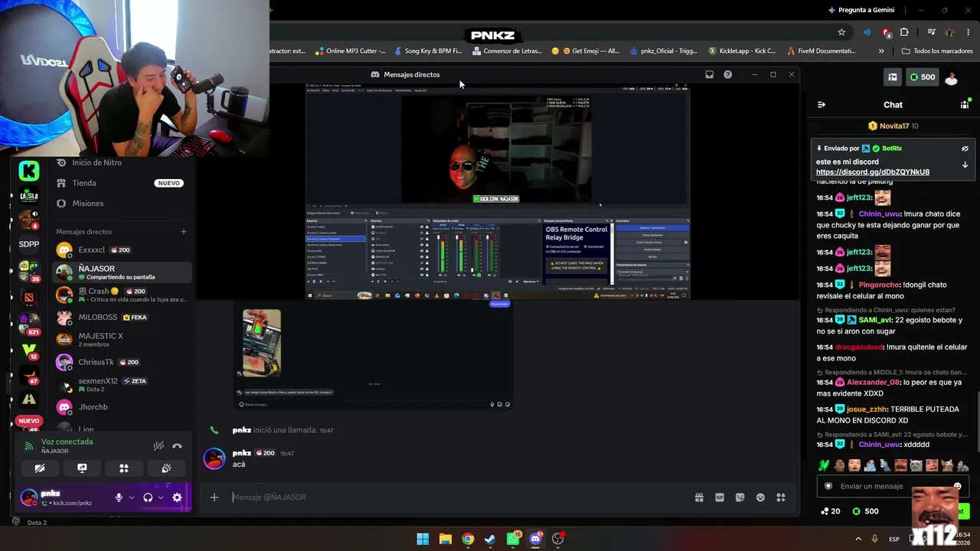
Task: Open the La Isla server in Discord
Action: [29, 195]
